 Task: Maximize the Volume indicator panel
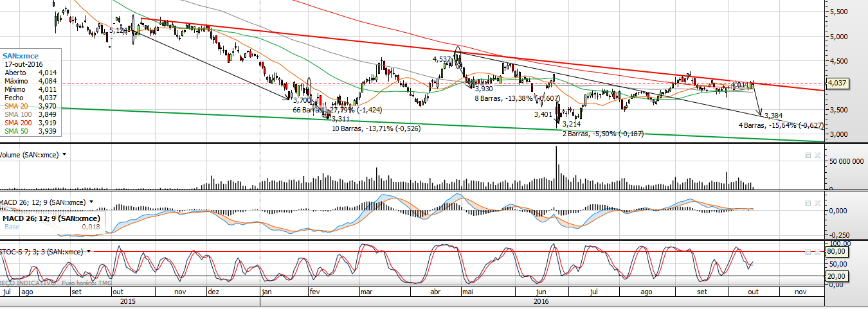(x=808, y=155)
